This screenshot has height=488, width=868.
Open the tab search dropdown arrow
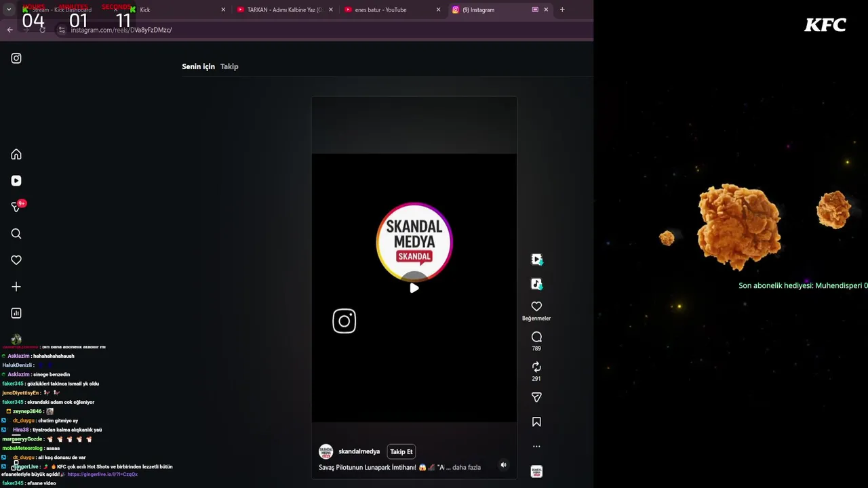click(x=9, y=9)
